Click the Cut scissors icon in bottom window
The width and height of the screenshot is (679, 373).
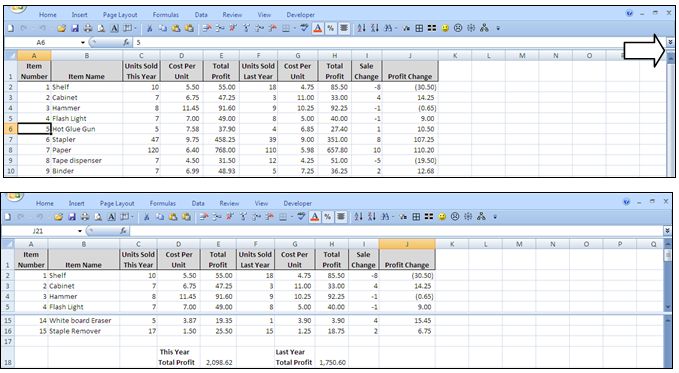146,217
